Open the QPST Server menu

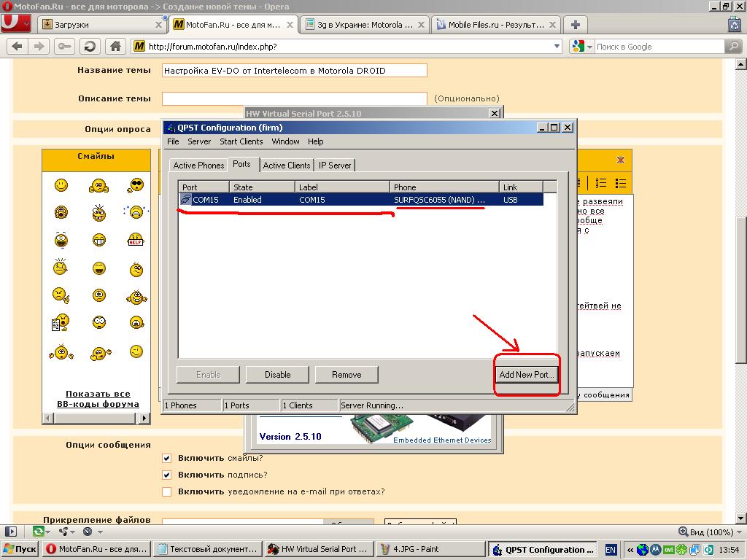point(199,141)
